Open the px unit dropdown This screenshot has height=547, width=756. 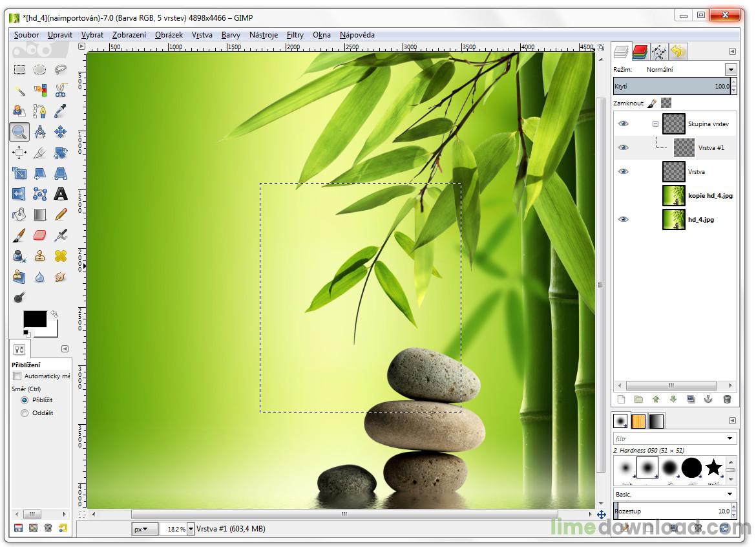tap(145, 529)
